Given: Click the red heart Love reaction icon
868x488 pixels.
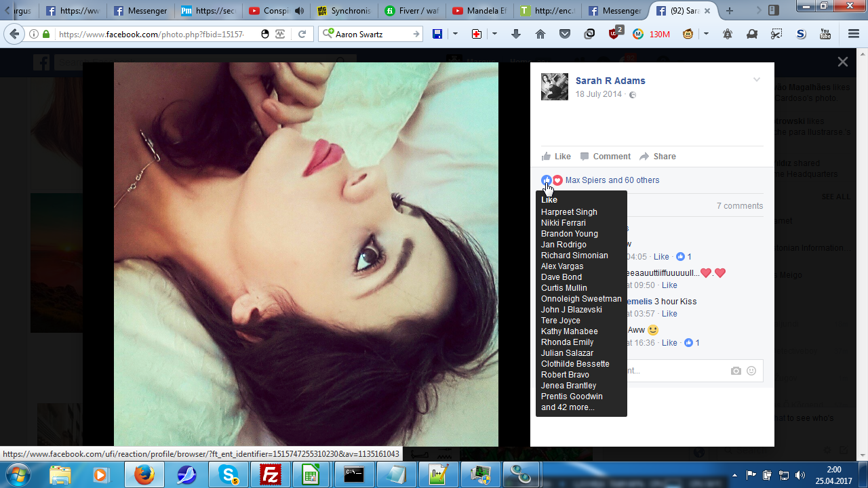Looking at the screenshot, I should pyautogui.click(x=557, y=180).
